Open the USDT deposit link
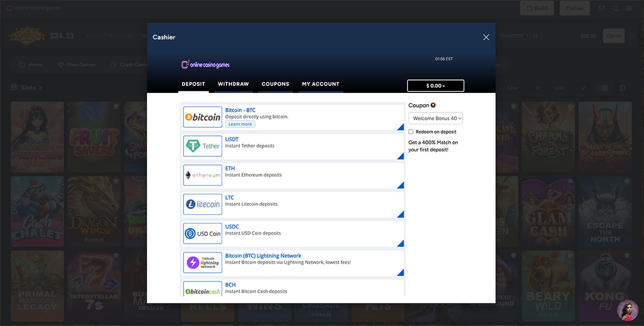 point(232,139)
